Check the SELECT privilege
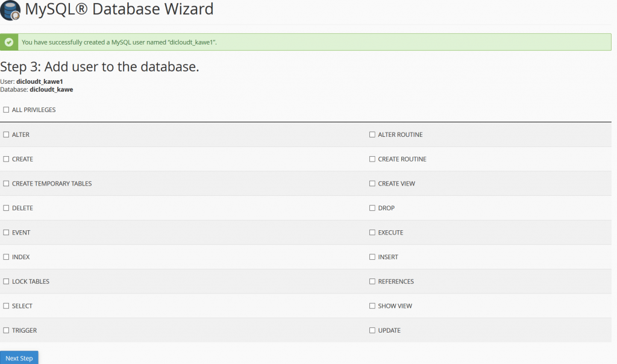This screenshot has width=617, height=364. (x=5, y=306)
